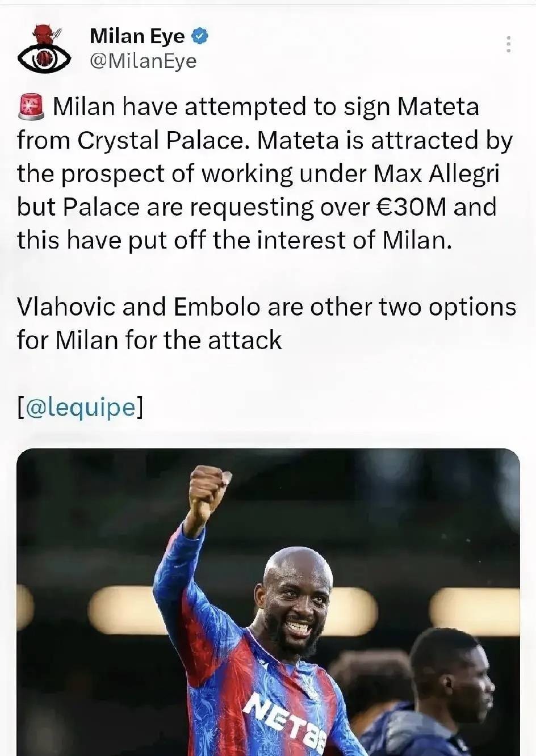Click the words "Crystal Palace" in tweet
Image resolution: width=536 pixels, height=756 pixels.
[x=164, y=140]
